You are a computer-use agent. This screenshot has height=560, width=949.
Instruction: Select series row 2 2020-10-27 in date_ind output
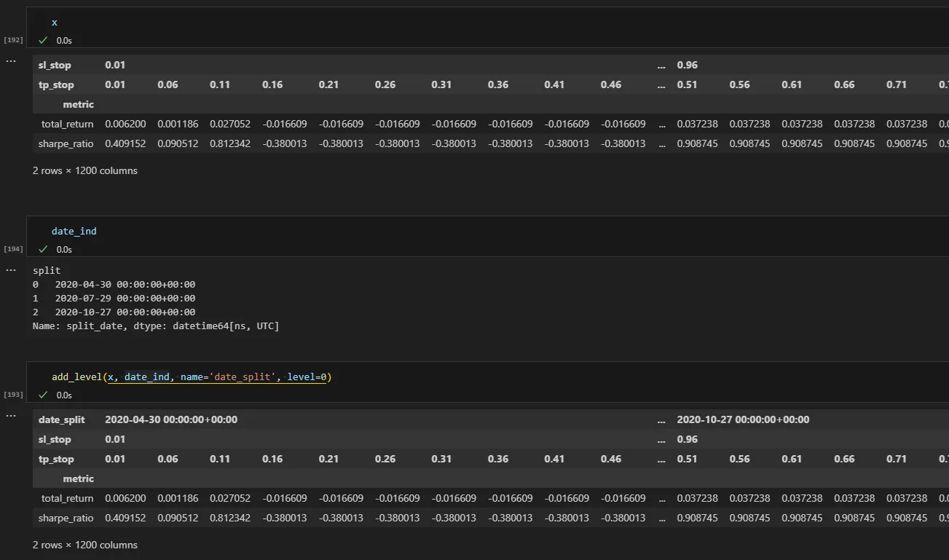pos(114,312)
